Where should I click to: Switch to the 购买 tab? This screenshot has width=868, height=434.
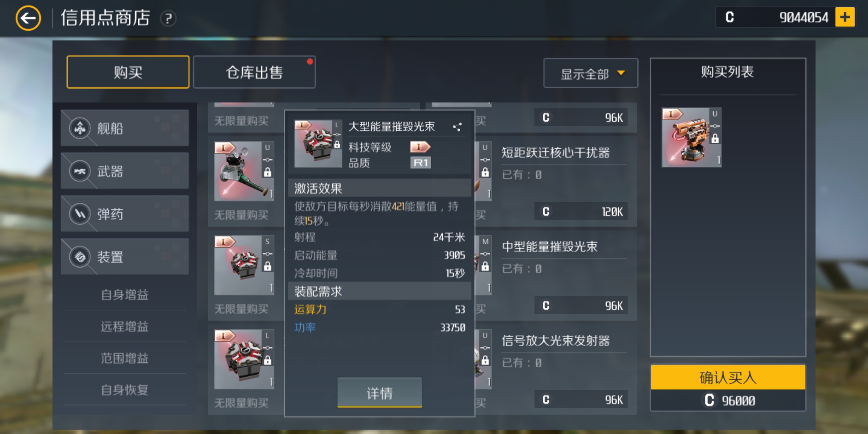(x=128, y=72)
